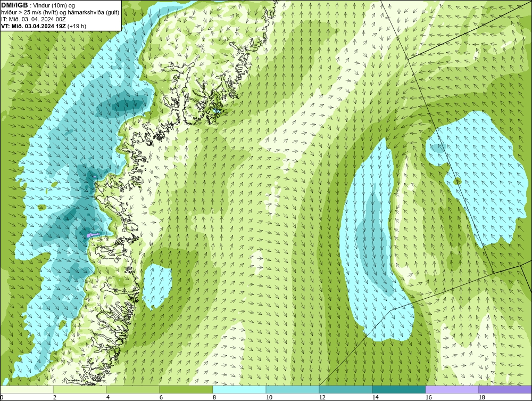Click the legend scale label '12'
This screenshot has height=401, width=532.
pos(322,397)
